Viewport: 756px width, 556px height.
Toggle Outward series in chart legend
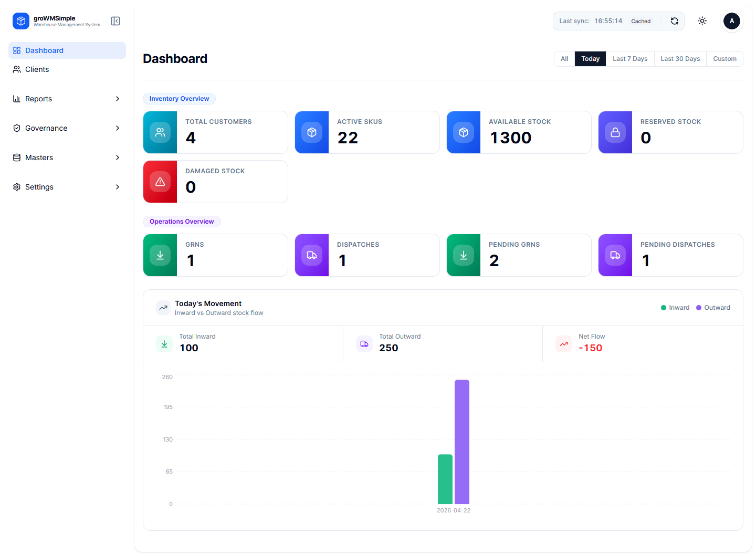(x=713, y=308)
